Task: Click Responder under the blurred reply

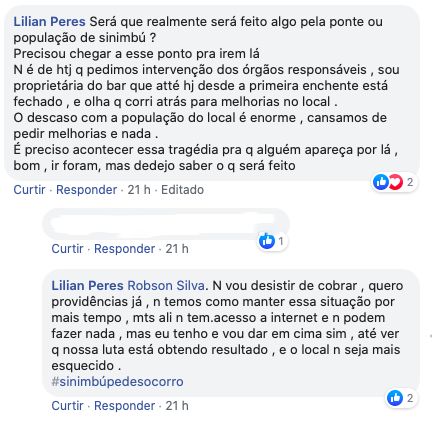Action: click(124, 249)
